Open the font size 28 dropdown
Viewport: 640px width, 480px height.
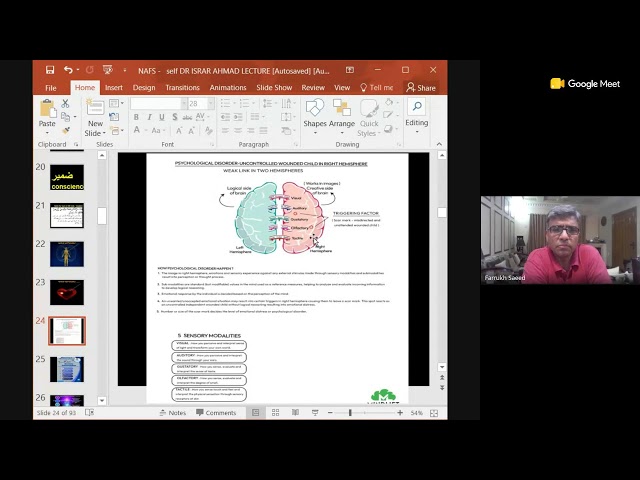pos(211,104)
